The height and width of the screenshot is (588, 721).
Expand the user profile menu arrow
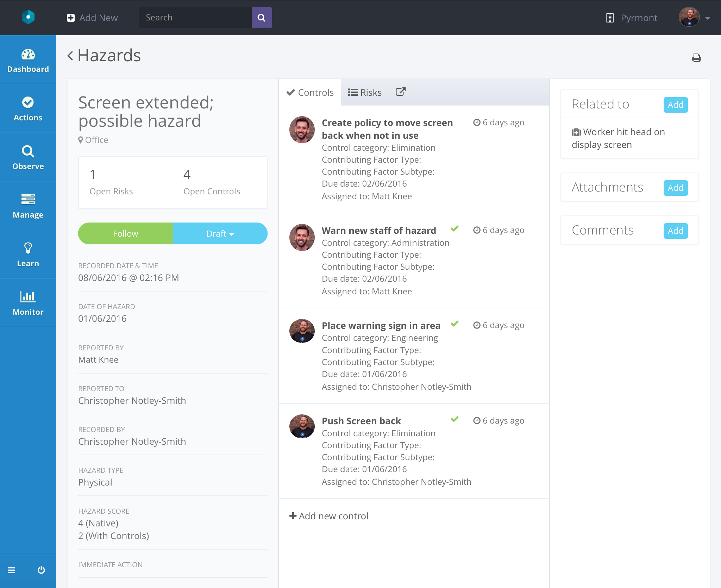coord(708,18)
